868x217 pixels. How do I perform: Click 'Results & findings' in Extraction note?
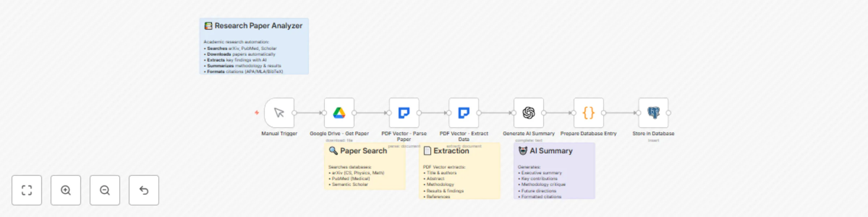point(445,191)
